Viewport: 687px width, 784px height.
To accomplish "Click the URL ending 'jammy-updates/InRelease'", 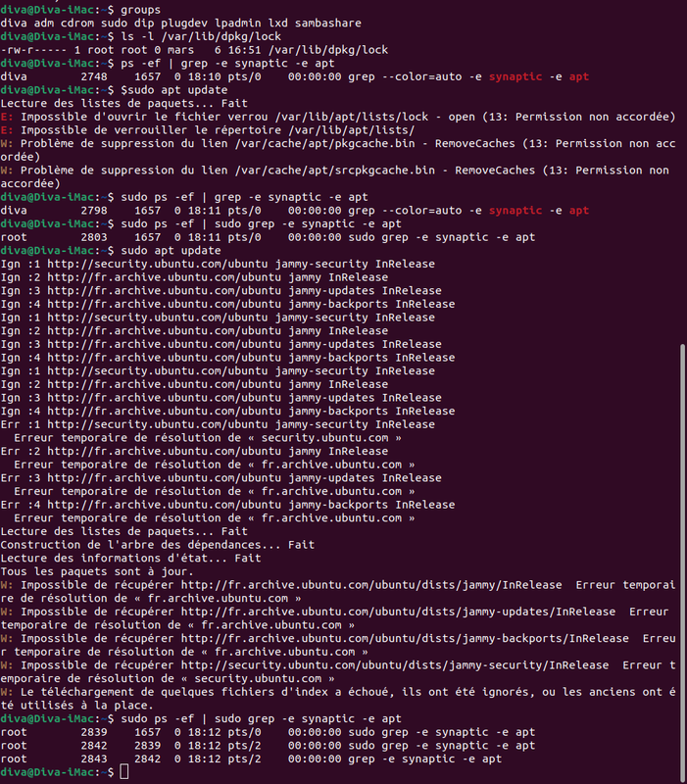I will pos(398,612).
